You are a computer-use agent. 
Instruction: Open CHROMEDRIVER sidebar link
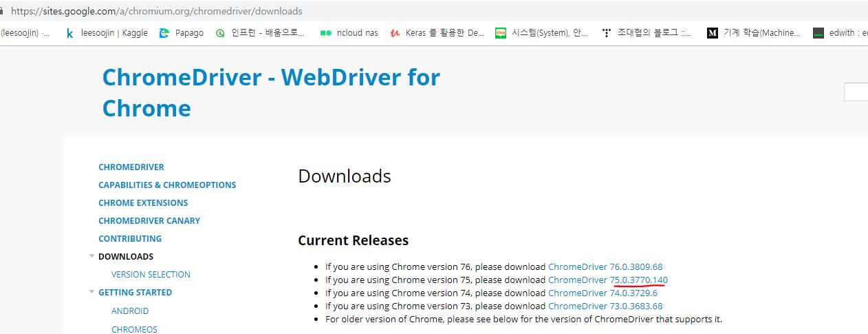[131, 167]
